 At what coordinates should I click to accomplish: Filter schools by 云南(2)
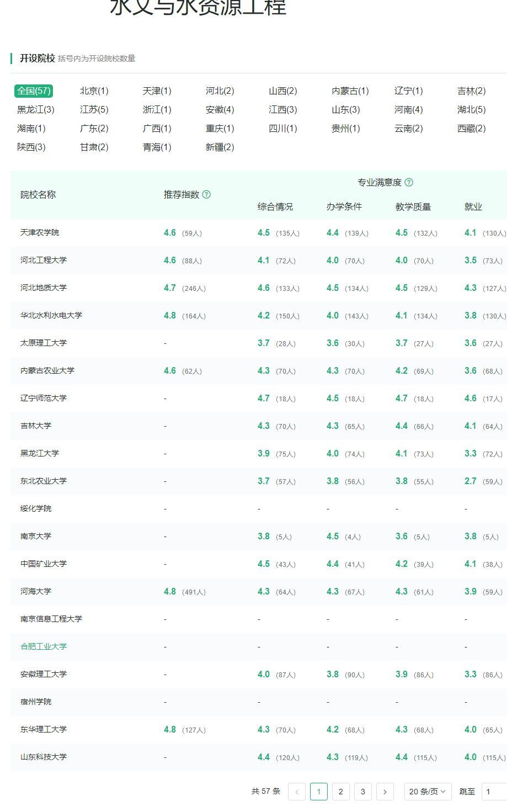point(409,128)
